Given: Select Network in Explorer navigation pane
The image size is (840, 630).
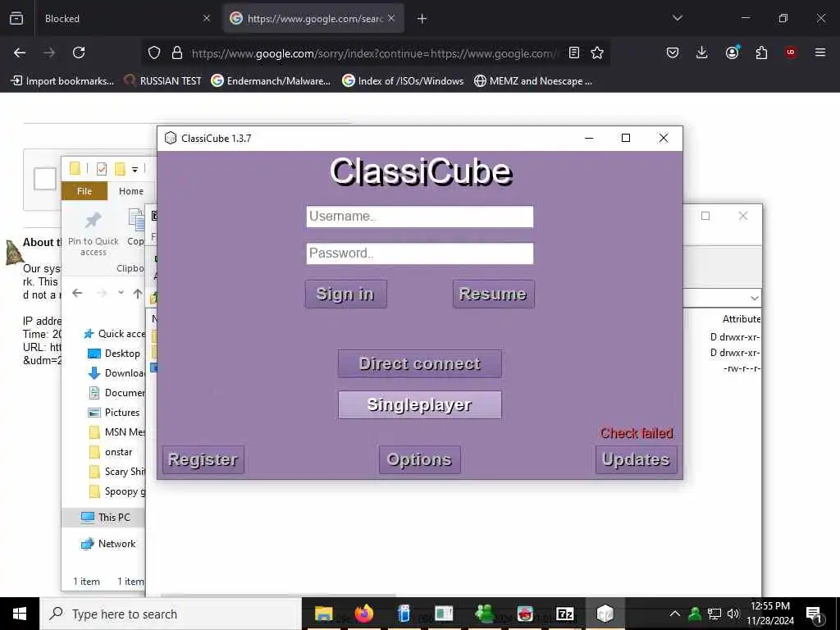Looking at the screenshot, I should click(x=108, y=544).
